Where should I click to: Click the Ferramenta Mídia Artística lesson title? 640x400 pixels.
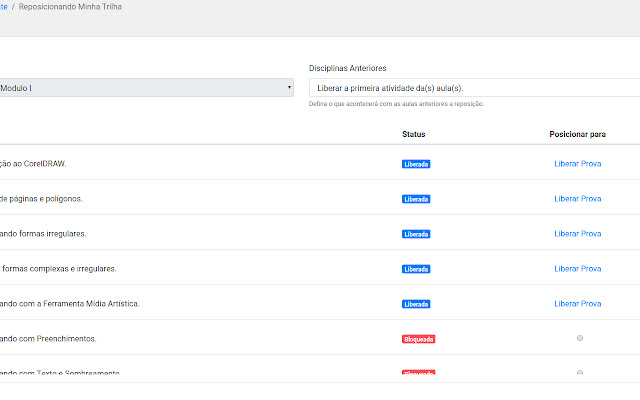click(x=70, y=303)
